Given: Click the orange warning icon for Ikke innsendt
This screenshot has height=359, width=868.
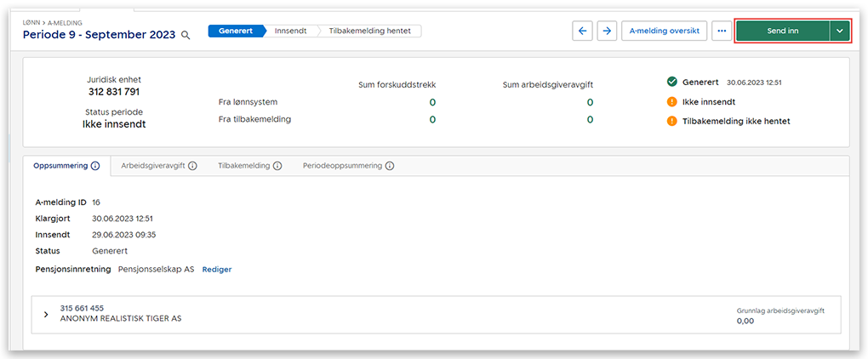Looking at the screenshot, I should point(672,102).
